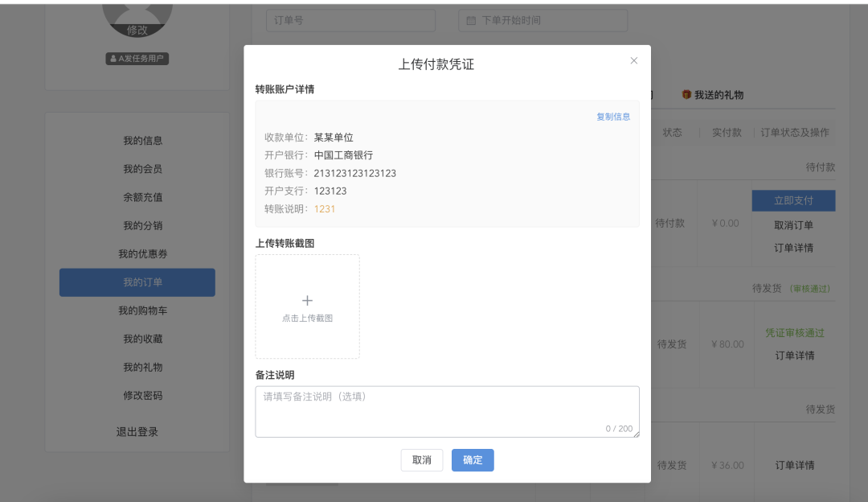Image resolution: width=868 pixels, height=502 pixels.
Task: Click 复制信息 to copy account details
Action: pyautogui.click(x=612, y=117)
